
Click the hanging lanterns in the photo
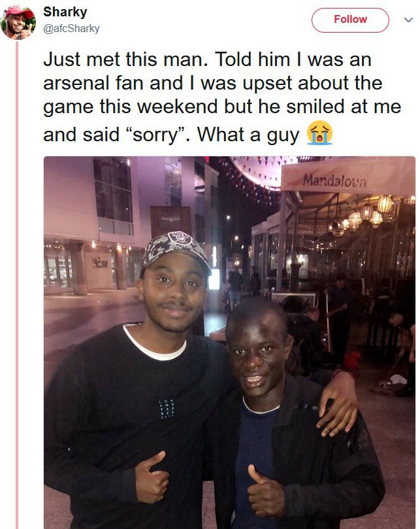(x=372, y=213)
